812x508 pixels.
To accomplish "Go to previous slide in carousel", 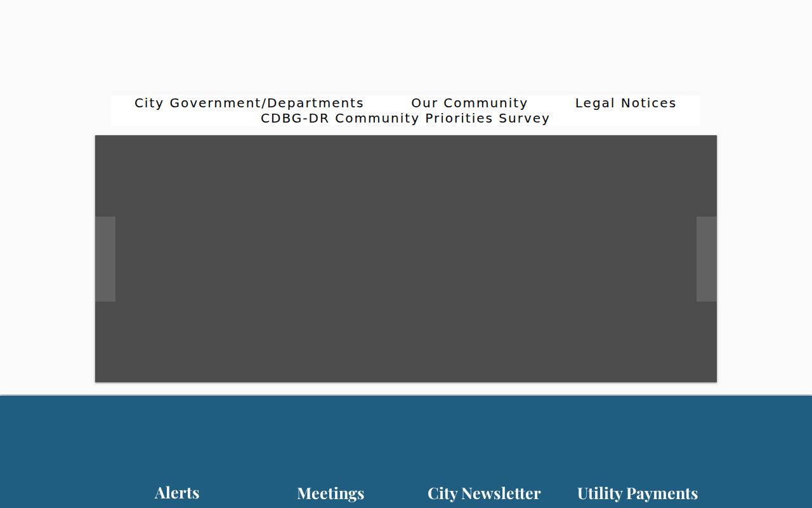I will (x=105, y=259).
